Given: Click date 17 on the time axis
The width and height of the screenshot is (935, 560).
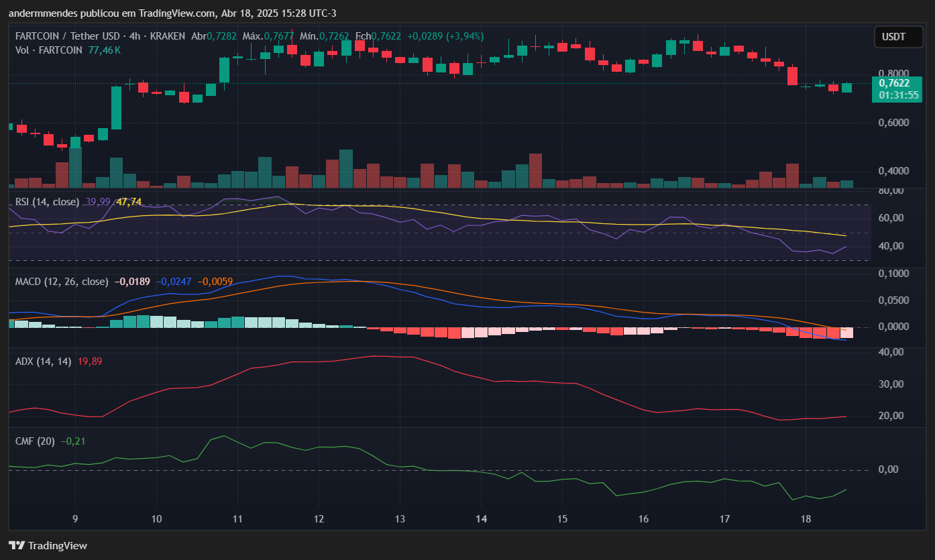Looking at the screenshot, I should coord(724,519).
